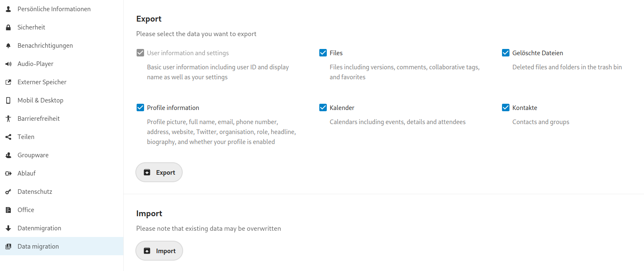Uncheck the Files export checkbox
This screenshot has height=271, width=644.
[323, 53]
